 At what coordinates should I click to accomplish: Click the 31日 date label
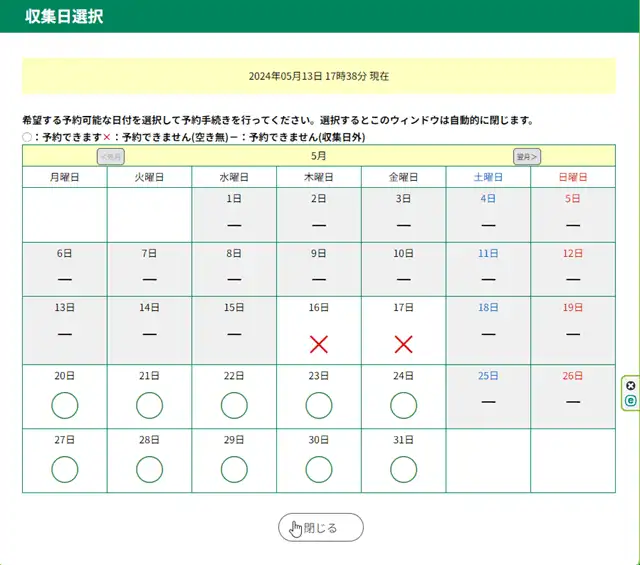click(x=404, y=440)
